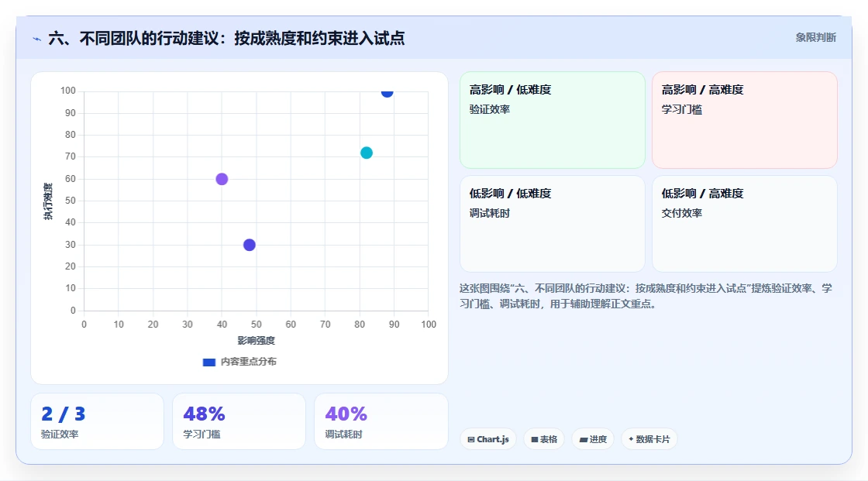The image size is (868, 481).
Task: Open the 低影响 / 低难度 quadrant card
Action: (x=553, y=224)
